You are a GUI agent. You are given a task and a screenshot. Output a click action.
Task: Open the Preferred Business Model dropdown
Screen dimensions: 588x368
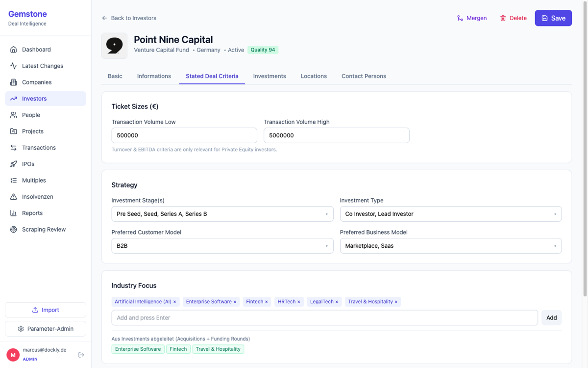[x=451, y=246]
